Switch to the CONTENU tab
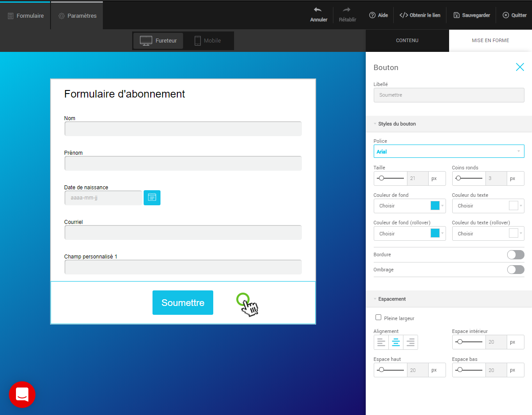 pos(407,41)
